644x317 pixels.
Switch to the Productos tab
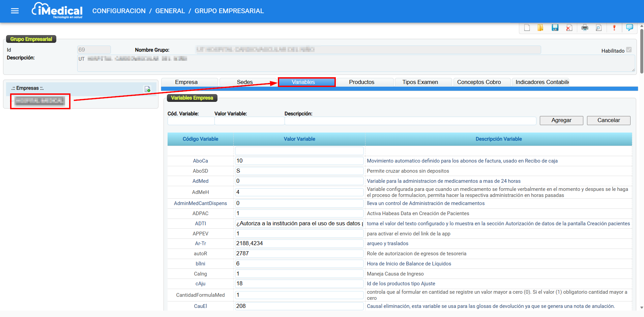click(361, 82)
